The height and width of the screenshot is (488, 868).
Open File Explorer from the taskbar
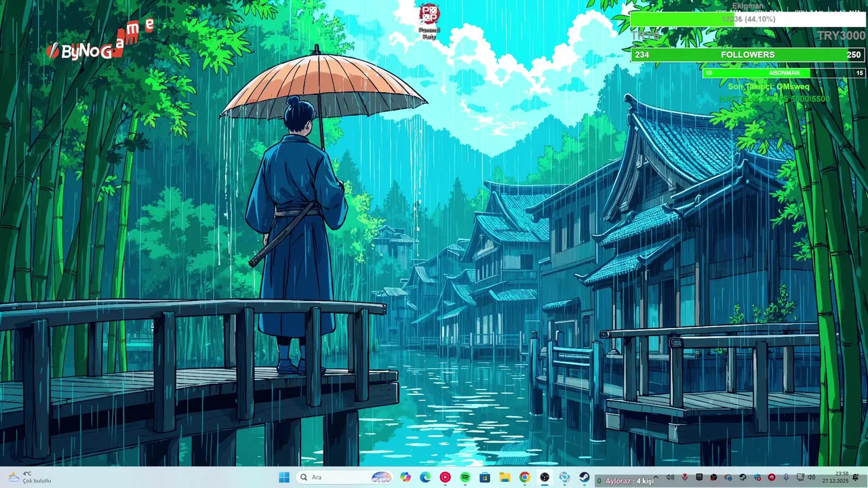pyautogui.click(x=505, y=477)
